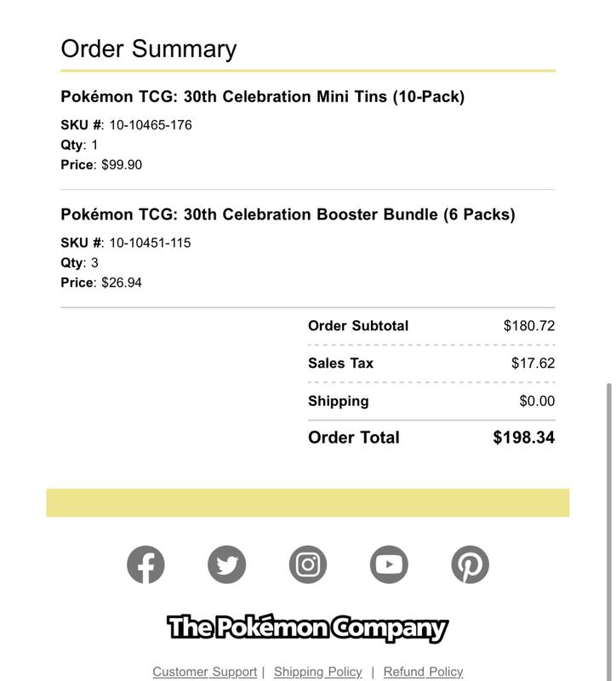Click SKU number 10-10465-176

pyautogui.click(x=151, y=125)
